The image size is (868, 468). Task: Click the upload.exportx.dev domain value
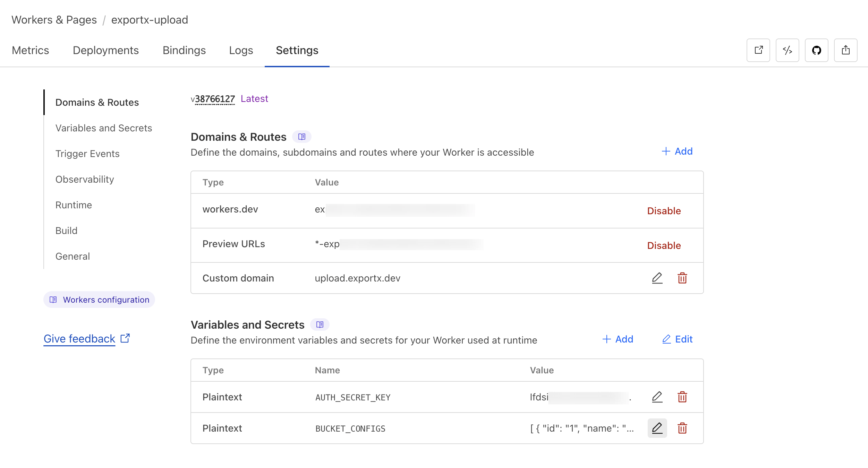358,278
